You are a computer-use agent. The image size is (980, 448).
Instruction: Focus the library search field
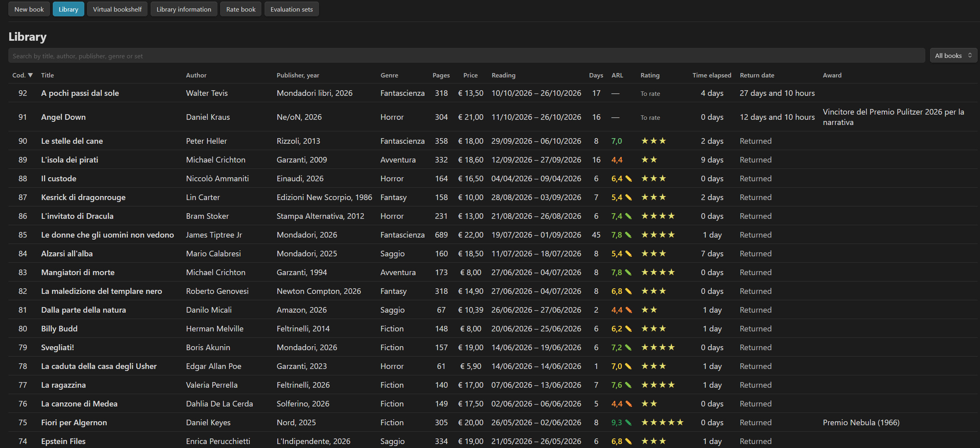(466, 56)
